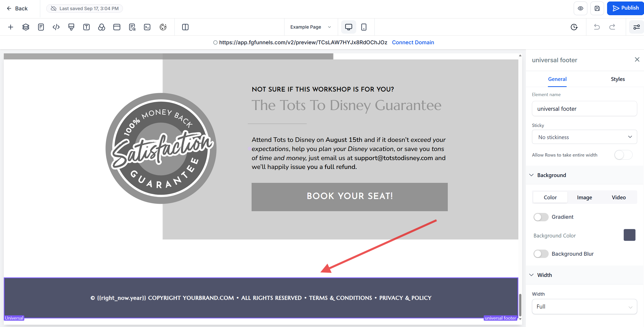Click the Publish button

[x=625, y=8]
